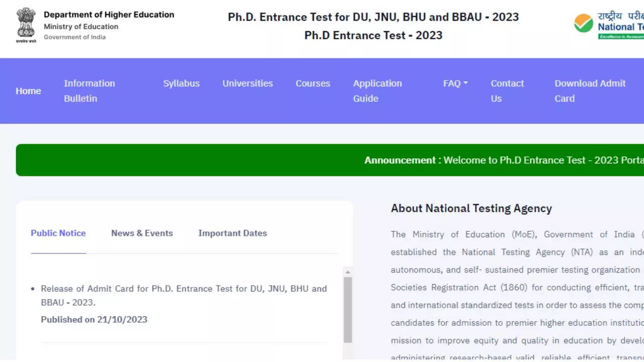Switch to the Important Dates tab
The image size is (644, 362).
coord(232,233)
